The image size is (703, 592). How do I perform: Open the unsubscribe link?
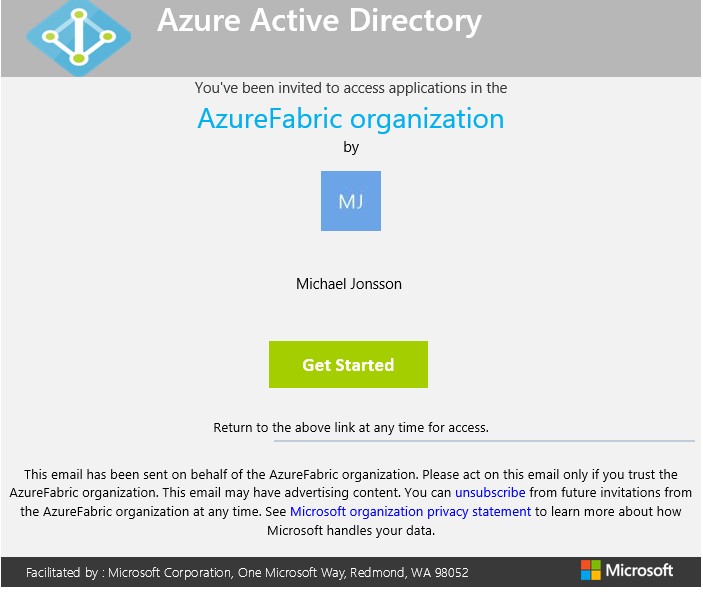pos(490,492)
